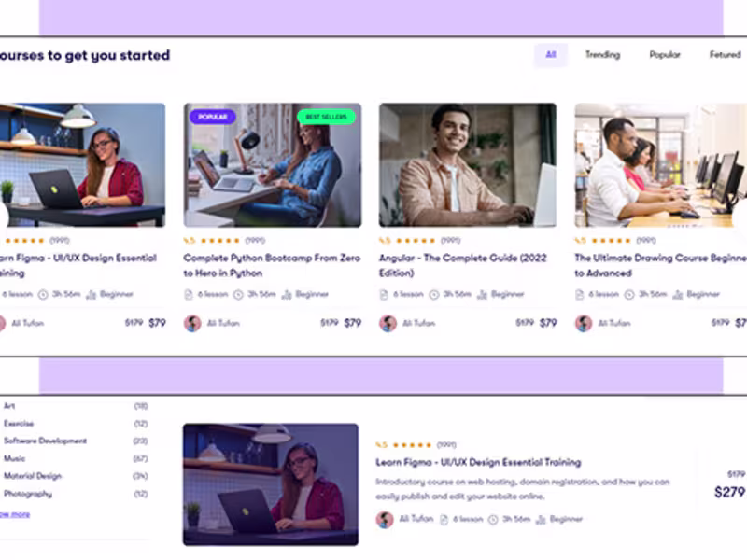Image resolution: width=747 pixels, height=560 pixels.
Task: Open Angular - The Complete Guide title
Action: point(462,265)
